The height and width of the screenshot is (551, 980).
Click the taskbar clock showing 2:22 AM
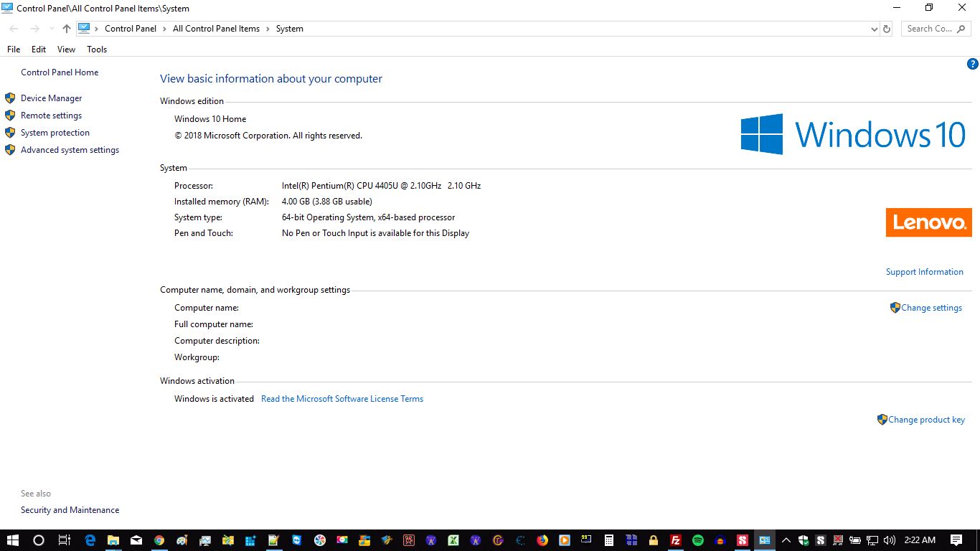[x=920, y=540]
